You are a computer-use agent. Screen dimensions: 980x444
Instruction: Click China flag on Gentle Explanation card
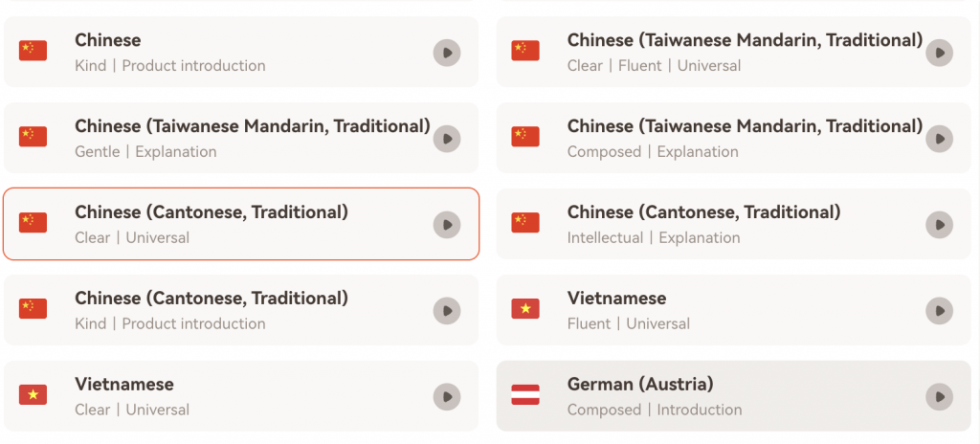33,136
